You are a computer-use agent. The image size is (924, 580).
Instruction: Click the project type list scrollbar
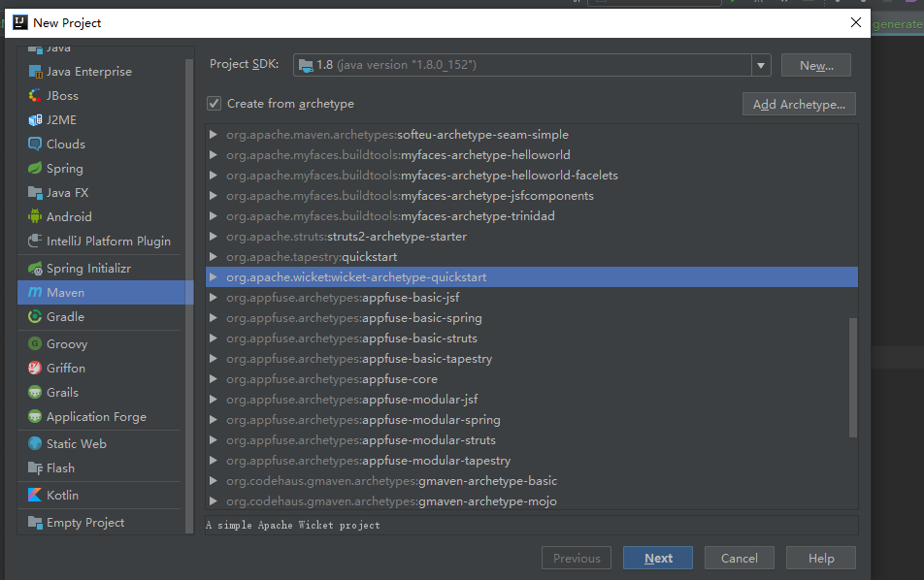(x=189, y=295)
